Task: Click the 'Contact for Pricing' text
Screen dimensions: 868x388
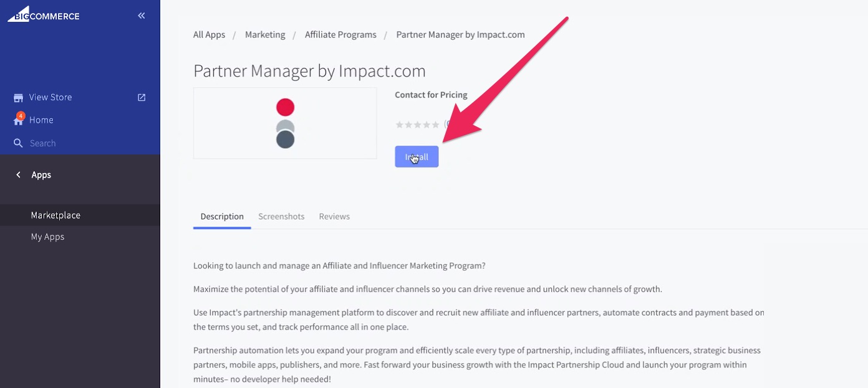Action: tap(431, 95)
